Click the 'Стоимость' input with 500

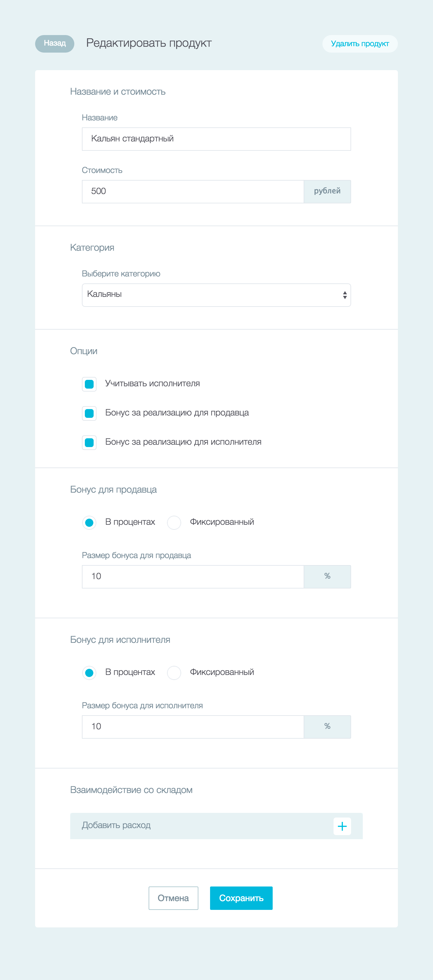tap(193, 191)
